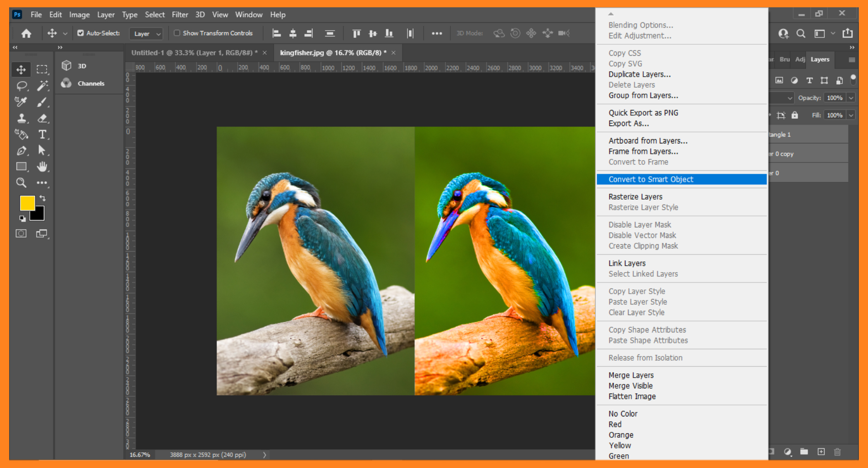Open the Filter menu
This screenshot has height=468, width=868.
pyautogui.click(x=180, y=14)
